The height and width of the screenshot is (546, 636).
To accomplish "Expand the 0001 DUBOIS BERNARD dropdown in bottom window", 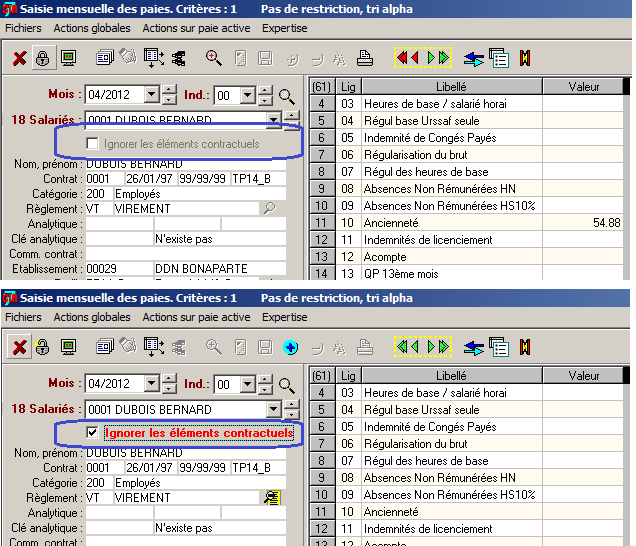I will tap(274, 409).
